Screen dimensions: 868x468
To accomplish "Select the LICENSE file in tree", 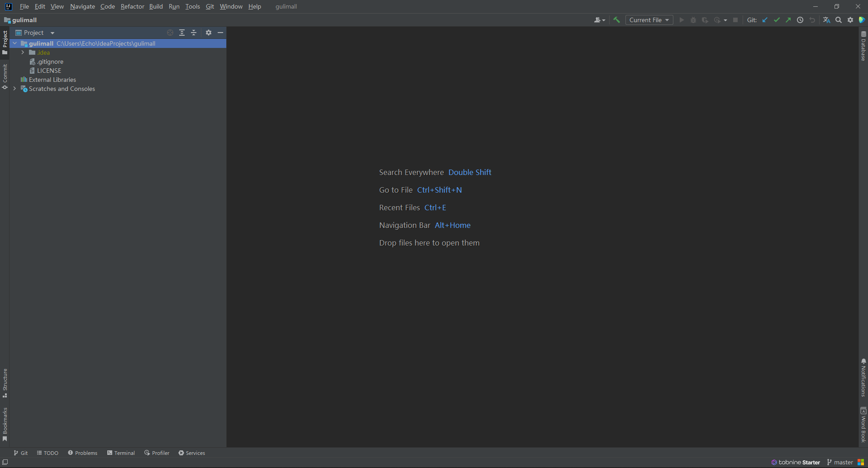I will point(49,71).
